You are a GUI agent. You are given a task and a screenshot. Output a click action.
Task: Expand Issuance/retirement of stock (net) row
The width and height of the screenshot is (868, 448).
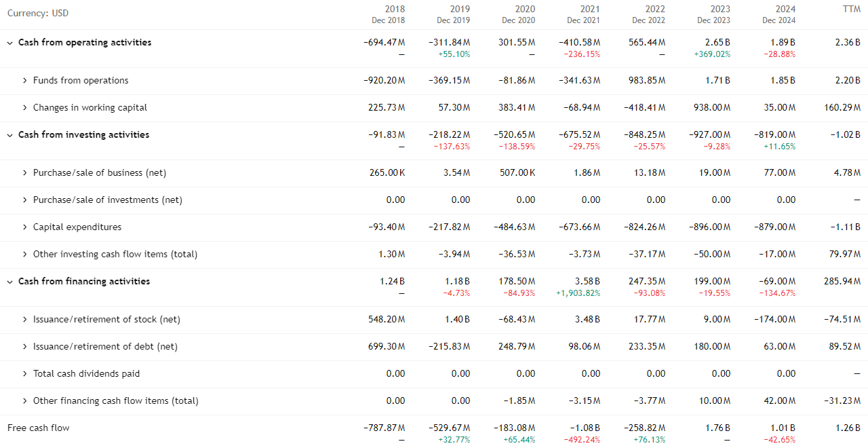click(25, 320)
